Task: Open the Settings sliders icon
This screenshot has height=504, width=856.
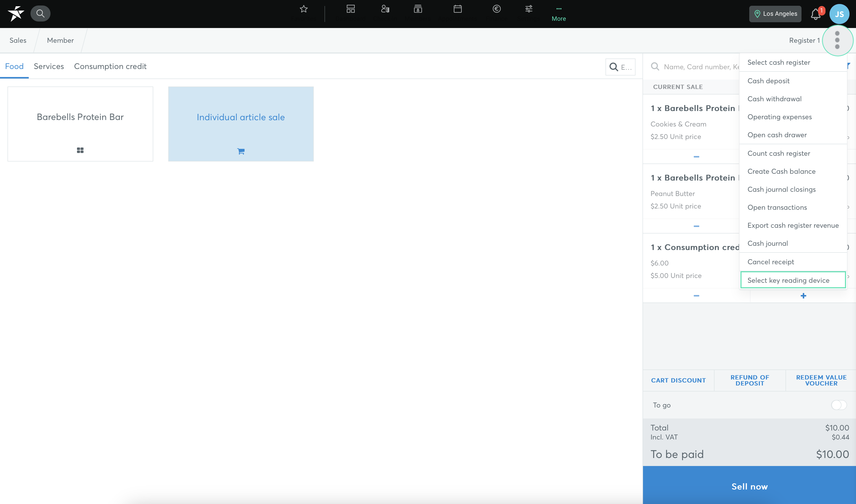Action: point(529,9)
